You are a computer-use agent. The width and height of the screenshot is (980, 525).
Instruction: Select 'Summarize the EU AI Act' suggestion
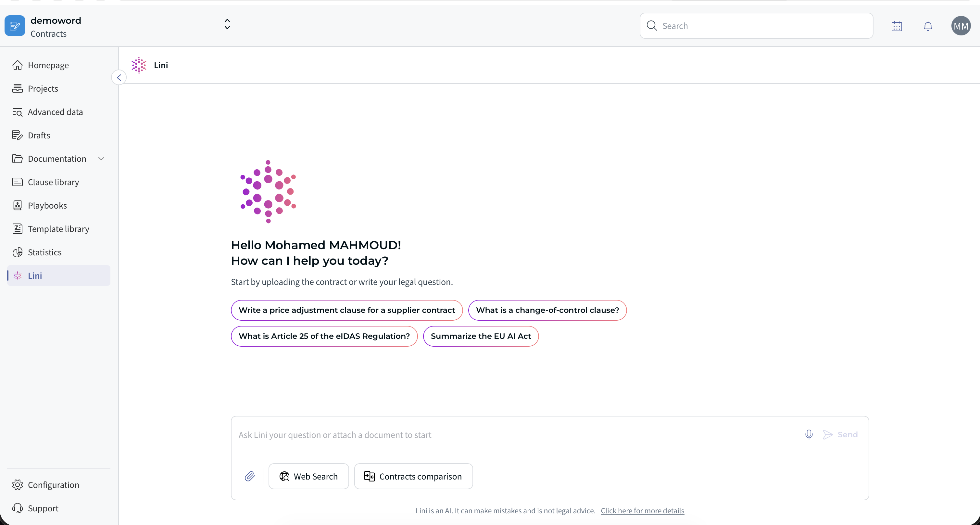coord(481,336)
